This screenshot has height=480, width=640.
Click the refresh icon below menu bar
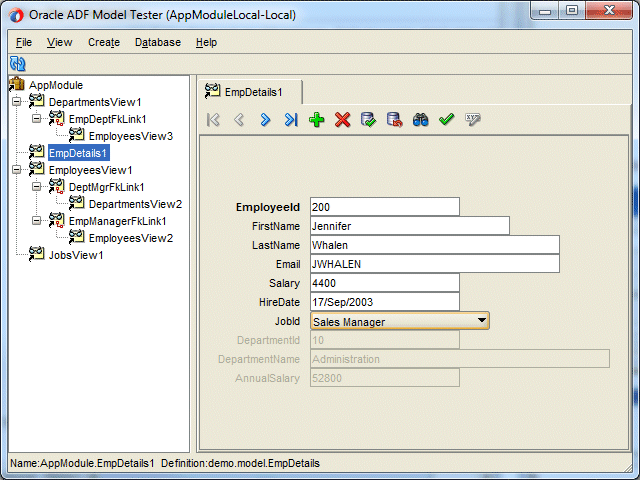(18, 64)
